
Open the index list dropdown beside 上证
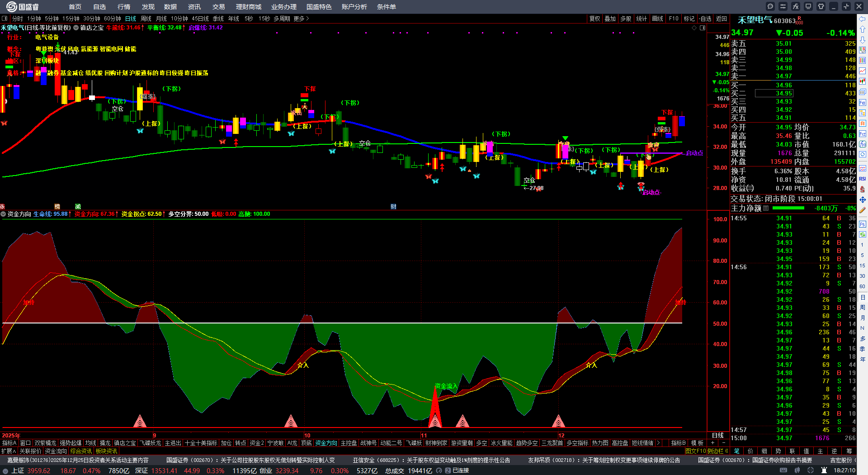[x=5, y=470]
